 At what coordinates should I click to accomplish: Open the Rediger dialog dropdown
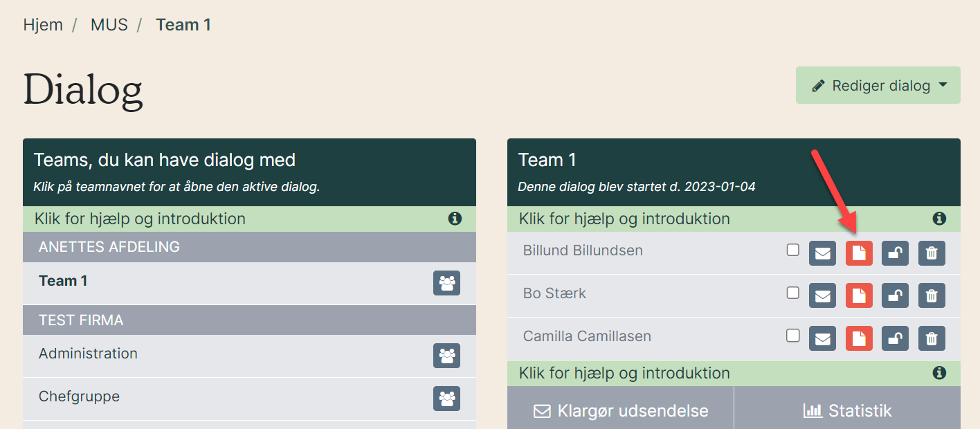878,85
